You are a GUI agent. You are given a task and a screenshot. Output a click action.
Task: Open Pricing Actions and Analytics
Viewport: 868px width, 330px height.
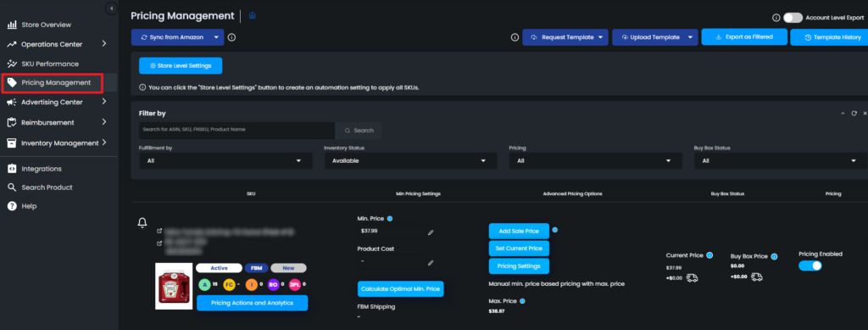[x=252, y=303]
